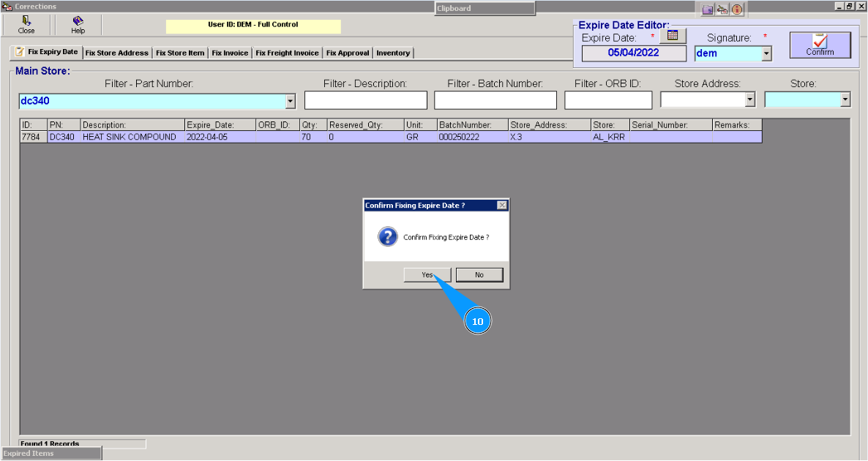Click the Confirm checkmark button
Viewport: 868px width, 461px height.
click(820, 45)
